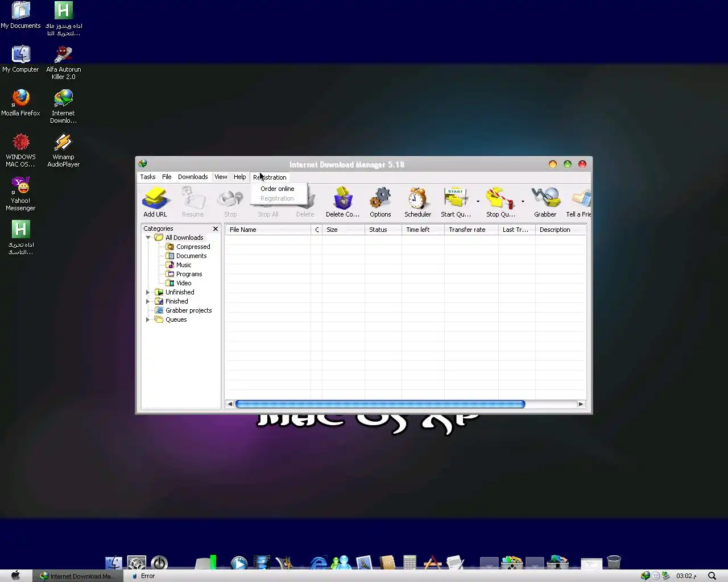
Task: Switch to Error window in taskbar
Action: (x=143, y=576)
